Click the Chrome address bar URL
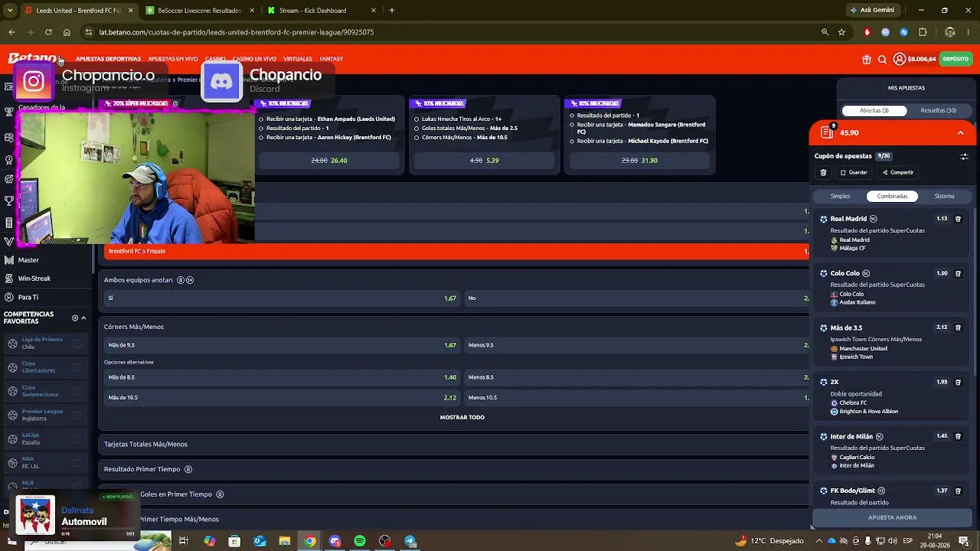 237,32
